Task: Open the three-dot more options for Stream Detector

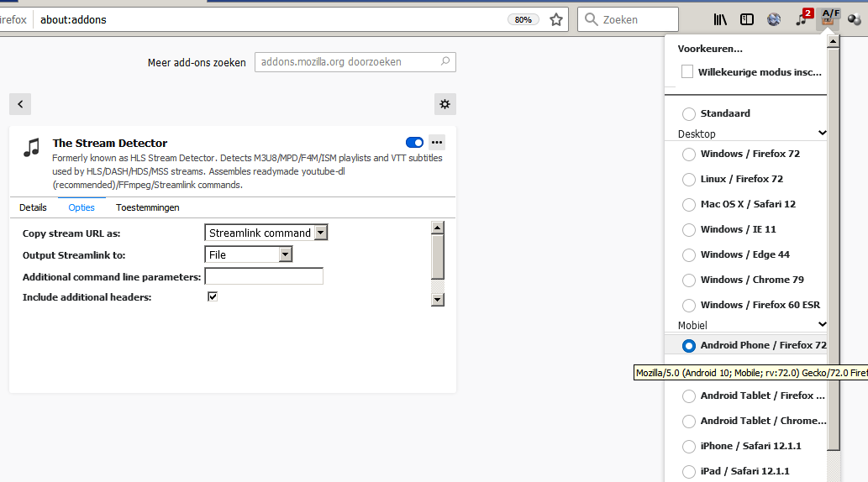Action: [437, 142]
